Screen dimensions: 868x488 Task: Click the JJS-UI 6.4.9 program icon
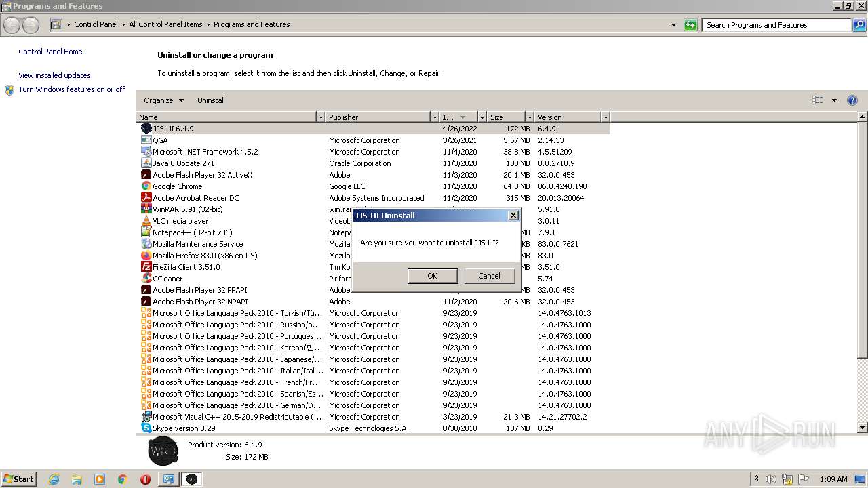pos(146,128)
